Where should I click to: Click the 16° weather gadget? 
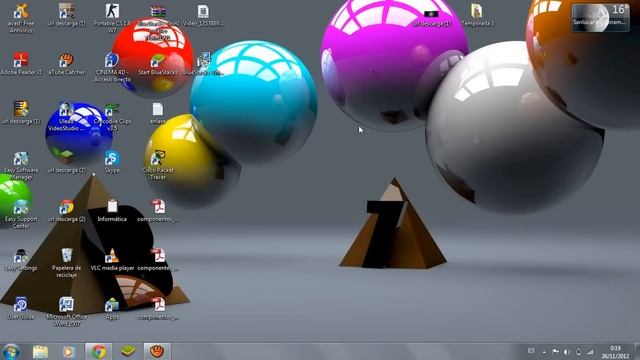coord(600,17)
